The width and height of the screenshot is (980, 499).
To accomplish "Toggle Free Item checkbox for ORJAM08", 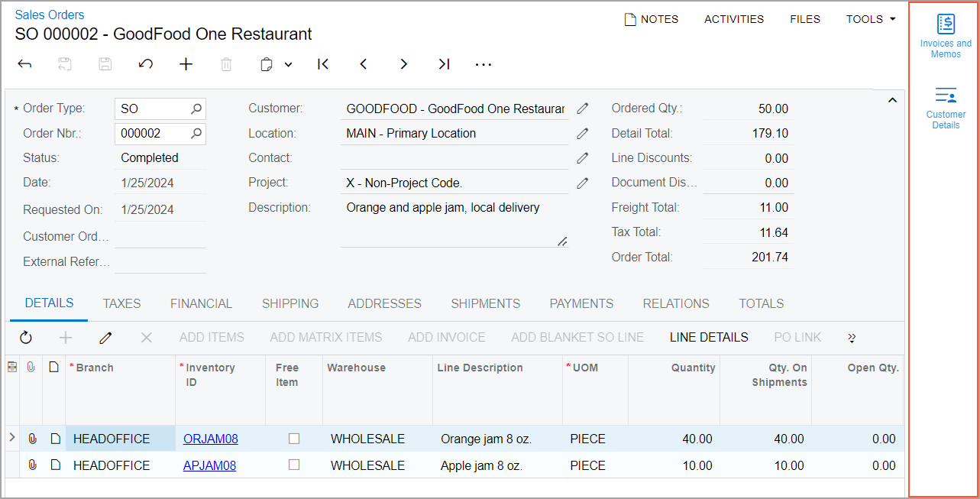I will click(294, 439).
